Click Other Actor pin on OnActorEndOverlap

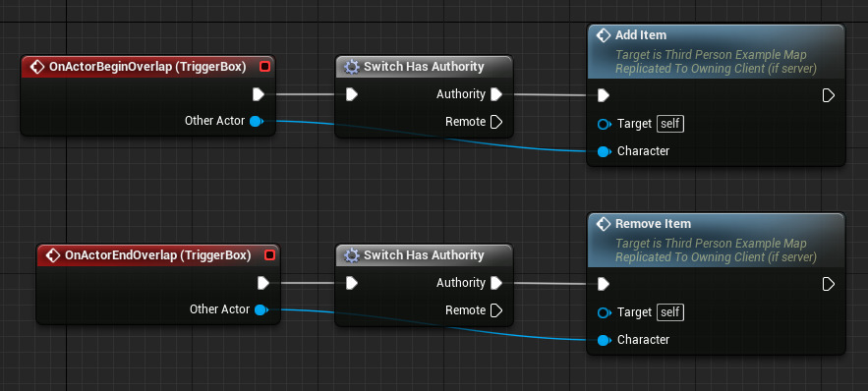coord(260,309)
